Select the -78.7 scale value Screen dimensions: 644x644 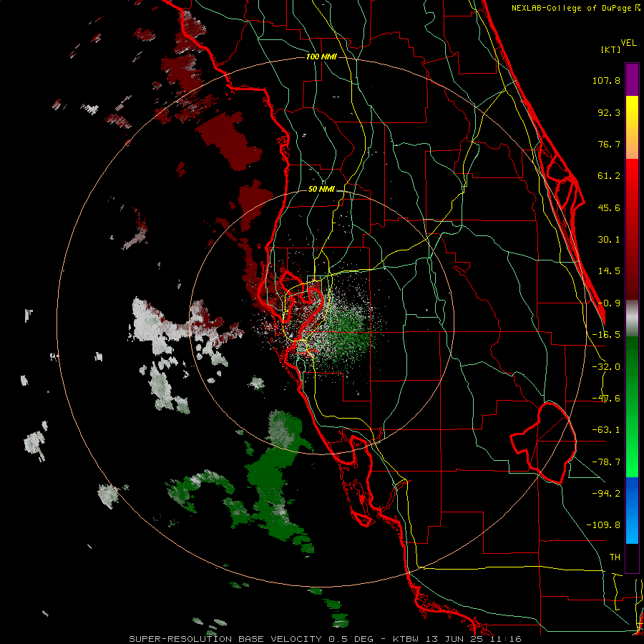[x=606, y=462]
